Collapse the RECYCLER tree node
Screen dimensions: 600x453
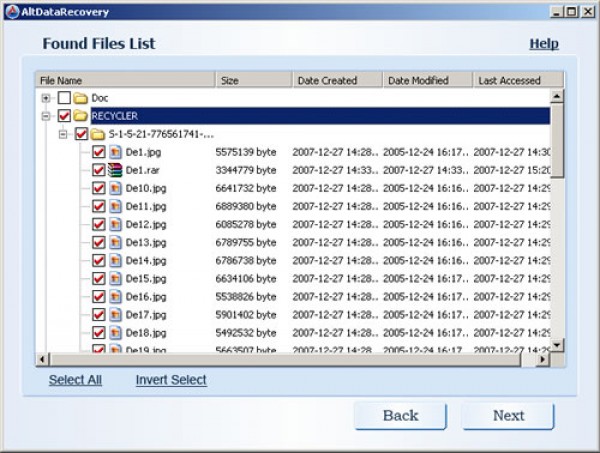[x=46, y=116]
